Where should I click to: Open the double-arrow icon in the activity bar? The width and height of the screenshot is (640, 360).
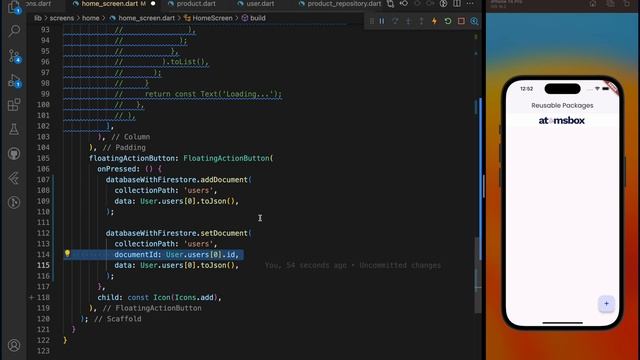click(14, 178)
